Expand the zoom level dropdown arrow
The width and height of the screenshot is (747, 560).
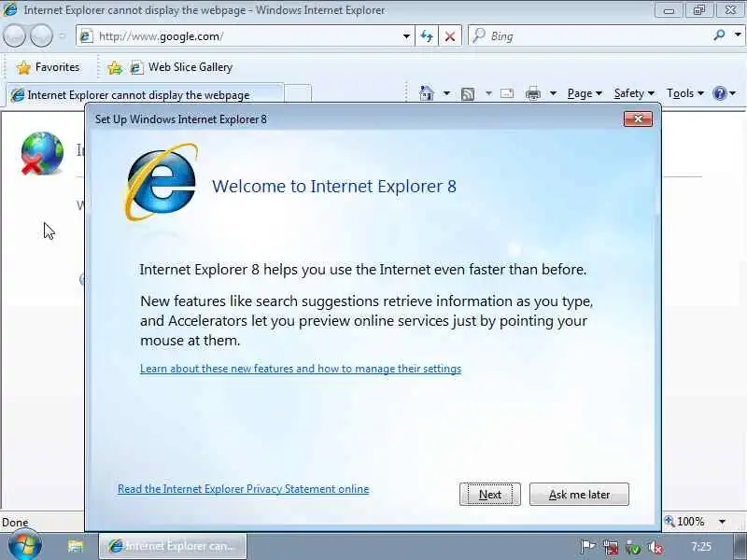[722, 522]
